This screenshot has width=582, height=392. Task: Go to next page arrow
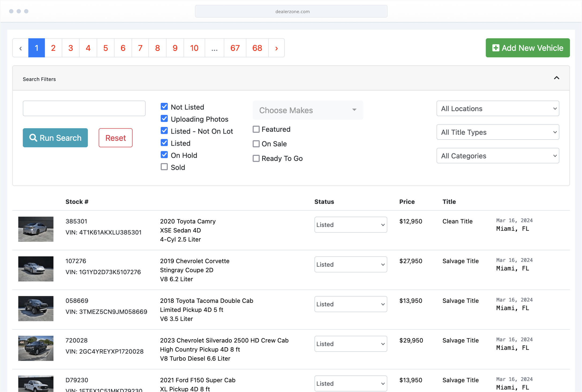[276, 48]
